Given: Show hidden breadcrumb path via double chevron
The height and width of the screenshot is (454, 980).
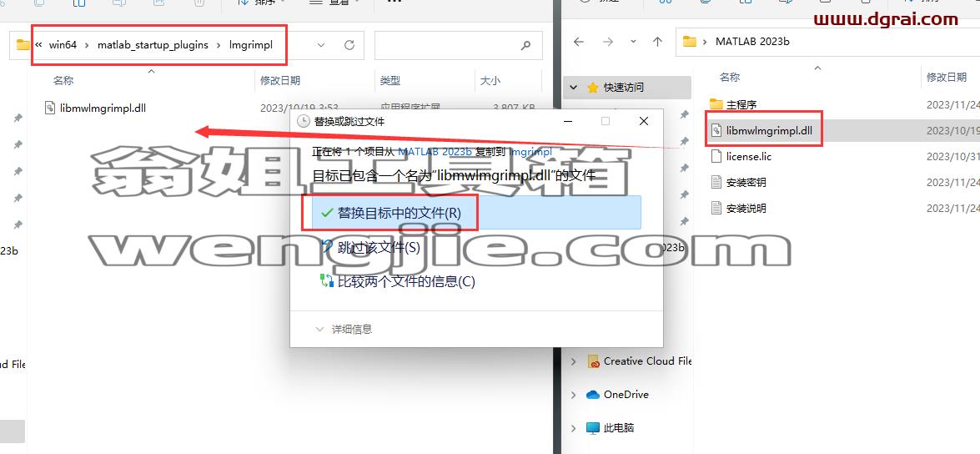Looking at the screenshot, I should [38, 45].
